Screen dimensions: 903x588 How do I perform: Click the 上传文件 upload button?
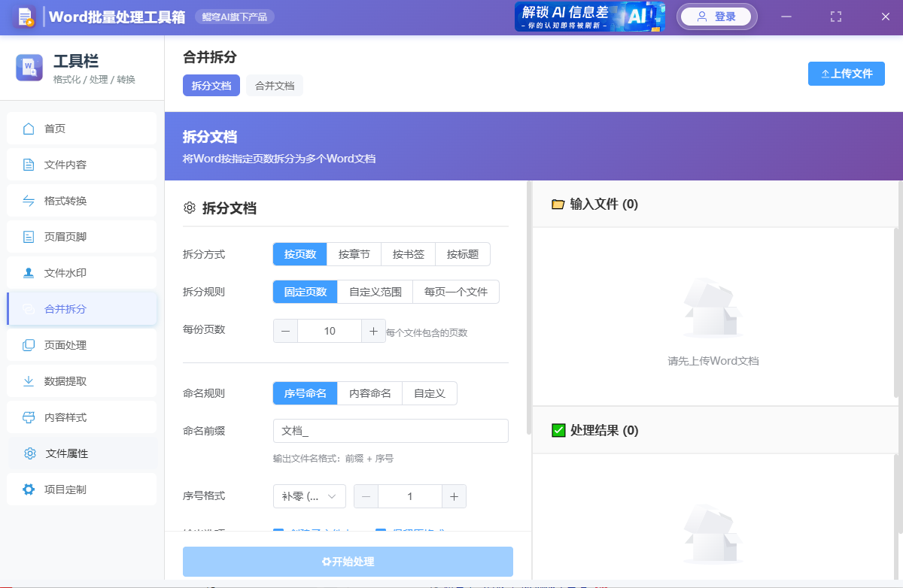click(846, 74)
